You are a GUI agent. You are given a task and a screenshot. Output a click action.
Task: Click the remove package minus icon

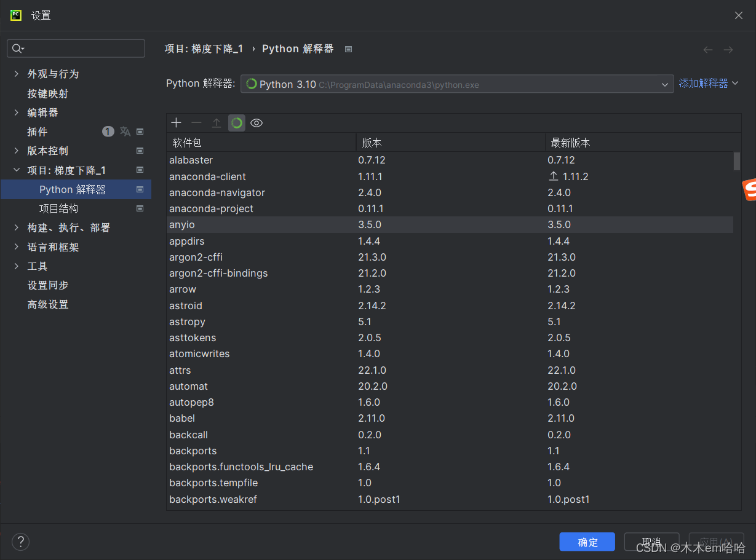tap(196, 123)
